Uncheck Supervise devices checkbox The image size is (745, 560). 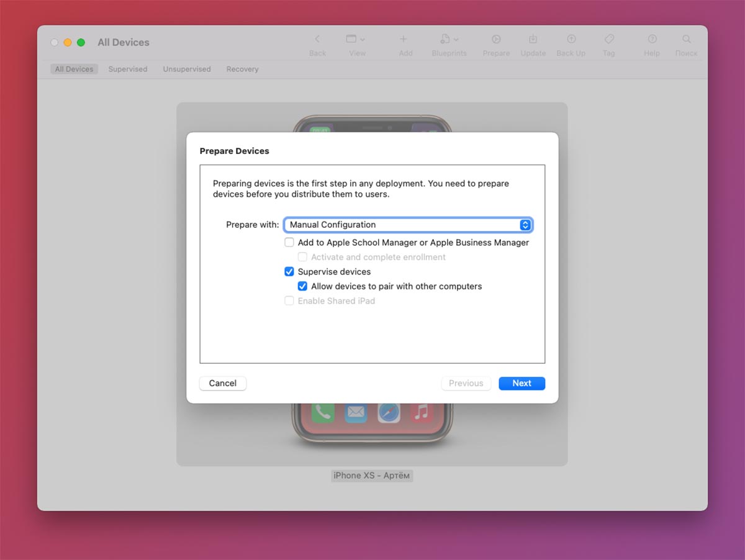click(x=289, y=271)
